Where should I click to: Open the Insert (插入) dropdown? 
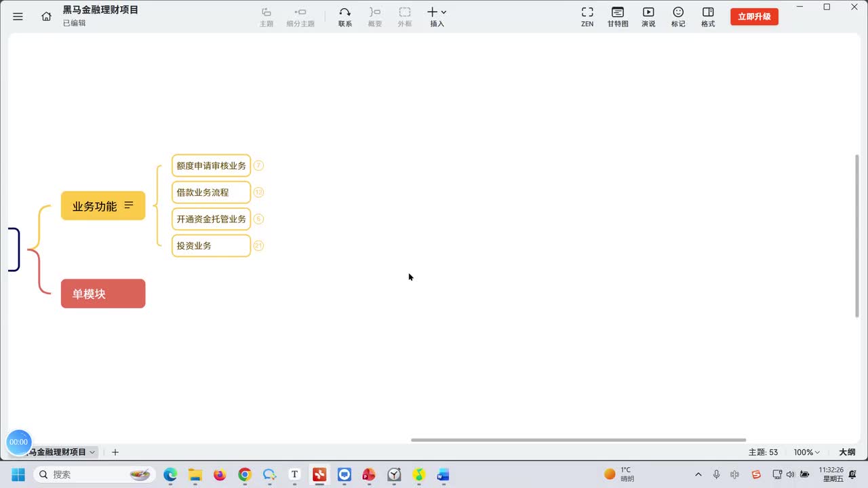(437, 17)
